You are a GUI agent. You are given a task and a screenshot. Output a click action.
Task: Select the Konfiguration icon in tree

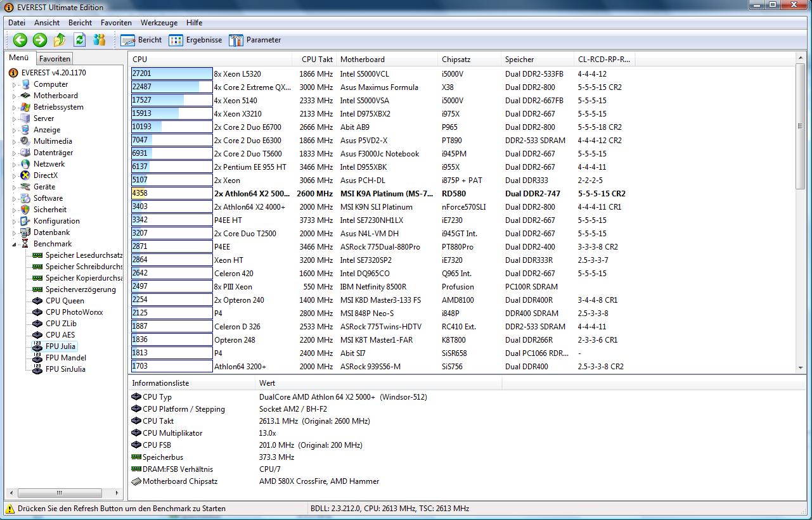(x=25, y=221)
